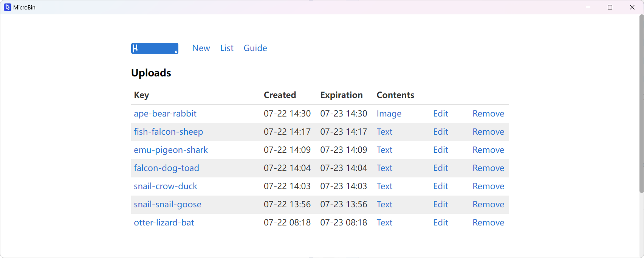Select created time 07-22 14:30
Image resolution: width=644 pixels, height=258 pixels.
[x=287, y=113]
